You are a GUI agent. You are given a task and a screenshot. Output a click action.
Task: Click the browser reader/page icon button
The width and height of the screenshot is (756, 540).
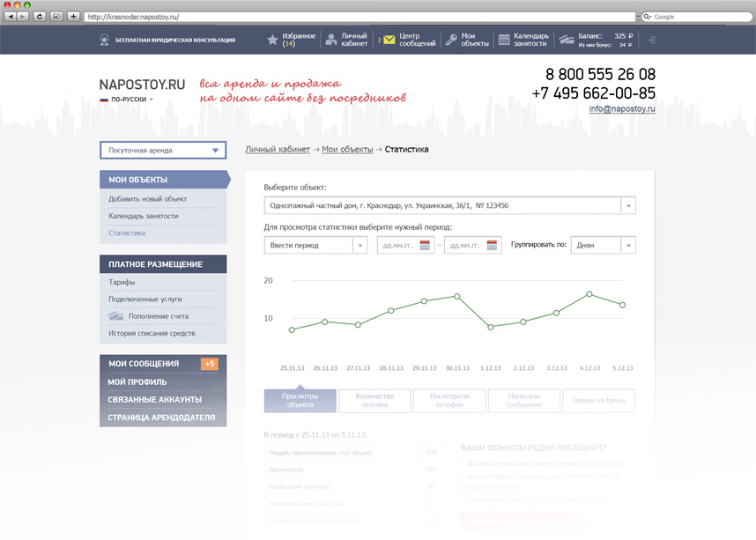pyautogui.click(x=56, y=17)
